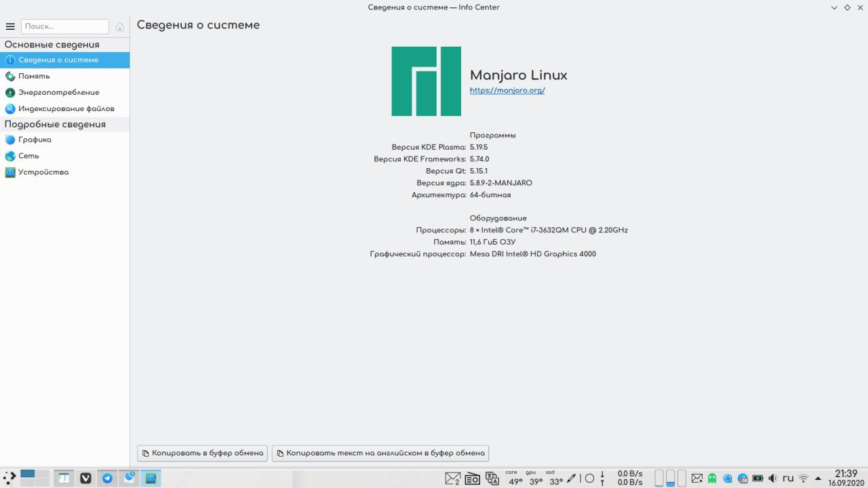The image size is (868, 488).
Task: Open the https://manjaro.org/ link
Action: (507, 90)
